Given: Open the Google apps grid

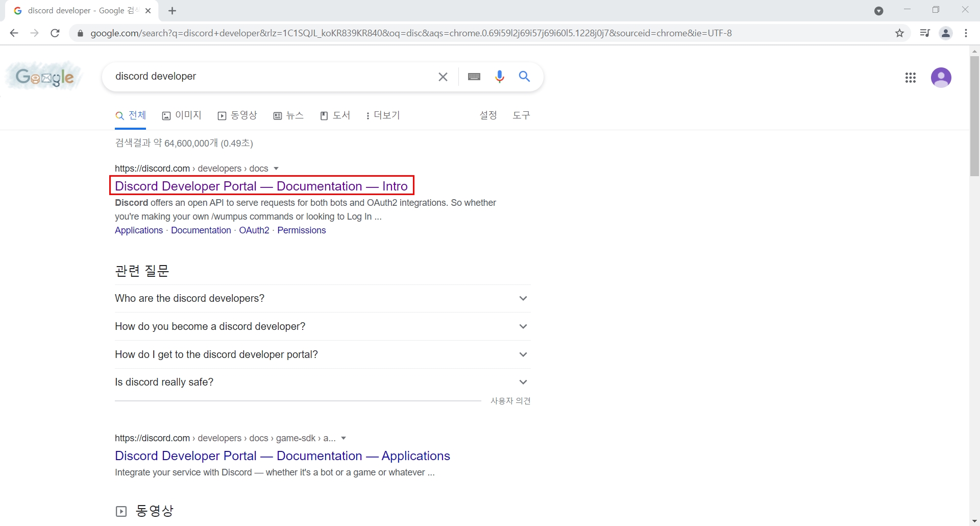Looking at the screenshot, I should tap(911, 78).
